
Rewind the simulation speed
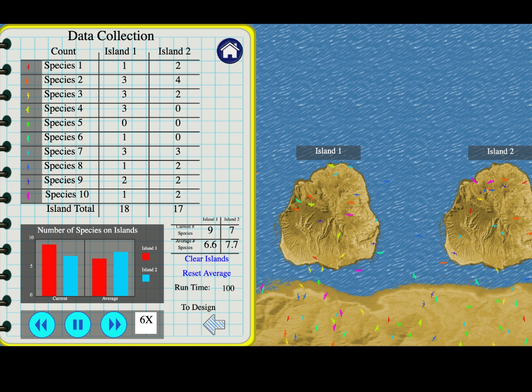(42, 324)
